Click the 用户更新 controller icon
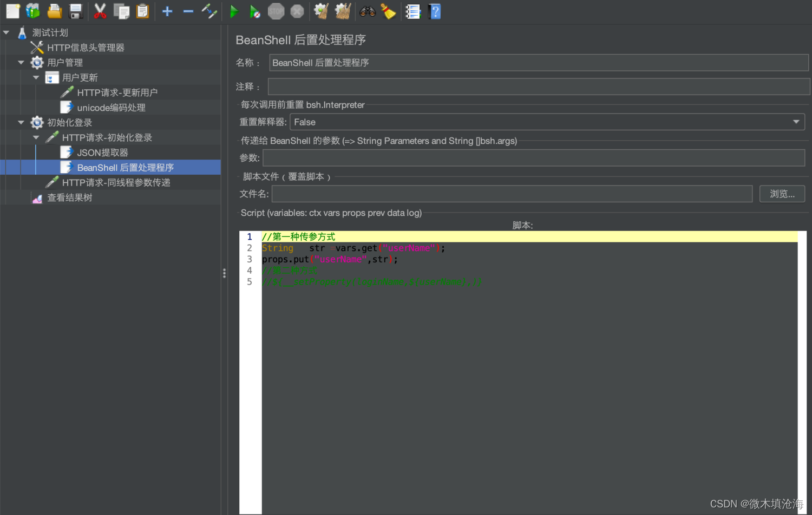812x515 pixels. point(52,78)
